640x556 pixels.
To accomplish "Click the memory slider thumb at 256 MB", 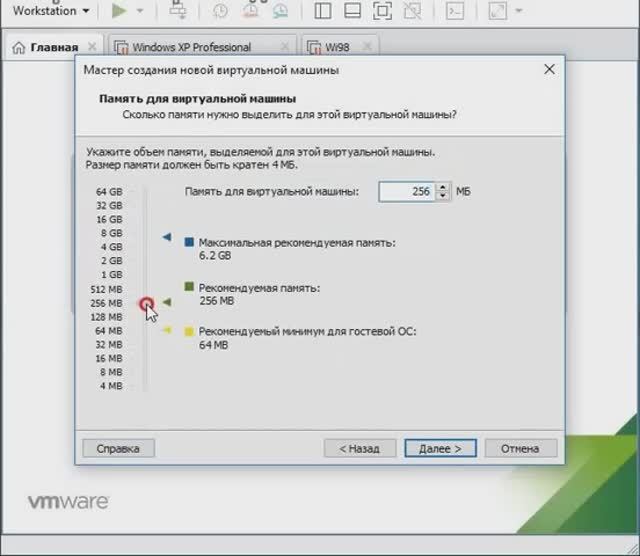I will point(147,304).
